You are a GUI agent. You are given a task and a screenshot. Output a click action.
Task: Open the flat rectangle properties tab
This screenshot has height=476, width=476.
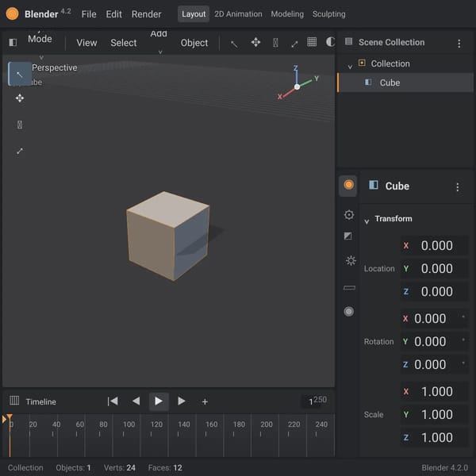click(x=349, y=287)
